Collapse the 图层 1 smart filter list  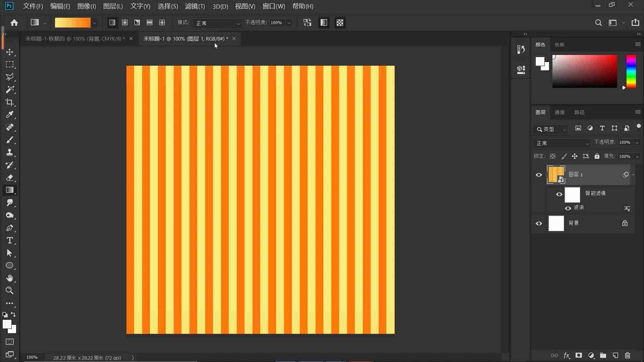633,175
